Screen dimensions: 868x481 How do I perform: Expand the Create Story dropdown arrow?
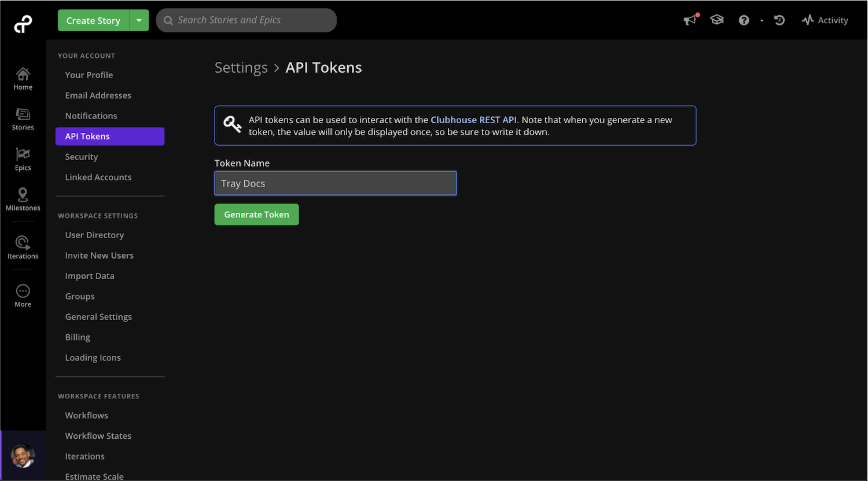139,20
